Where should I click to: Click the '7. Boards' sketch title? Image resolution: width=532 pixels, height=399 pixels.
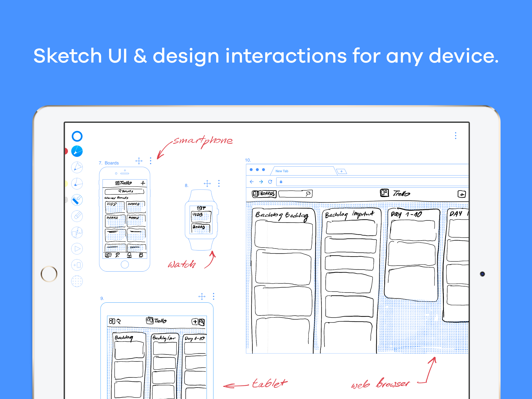pos(108,163)
